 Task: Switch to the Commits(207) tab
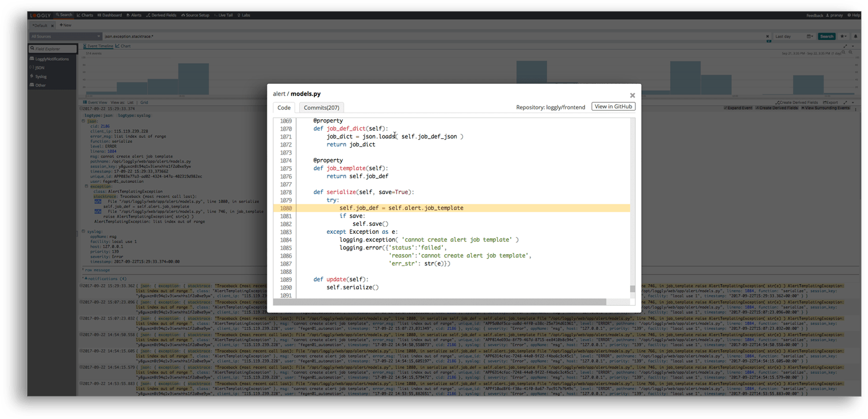point(321,108)
